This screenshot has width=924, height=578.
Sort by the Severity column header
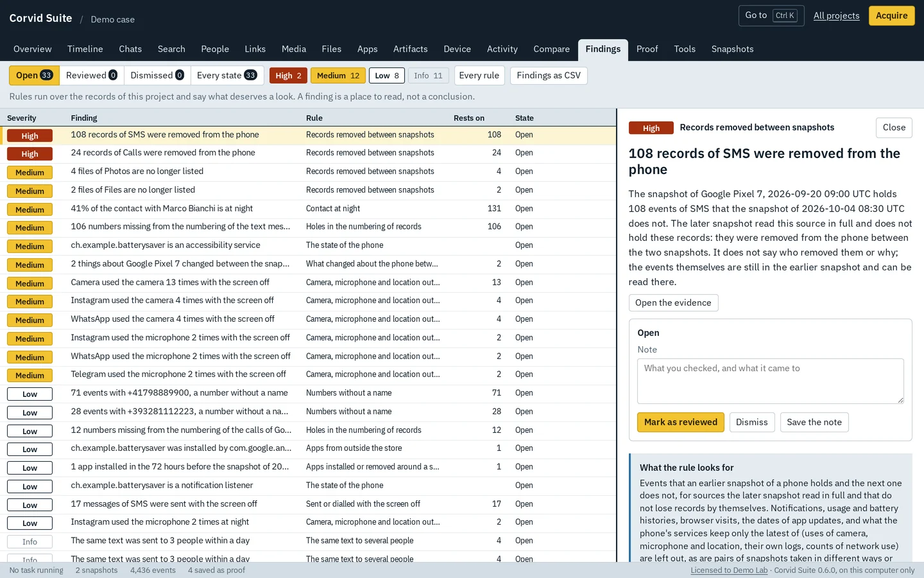click(x=22, y=118)
